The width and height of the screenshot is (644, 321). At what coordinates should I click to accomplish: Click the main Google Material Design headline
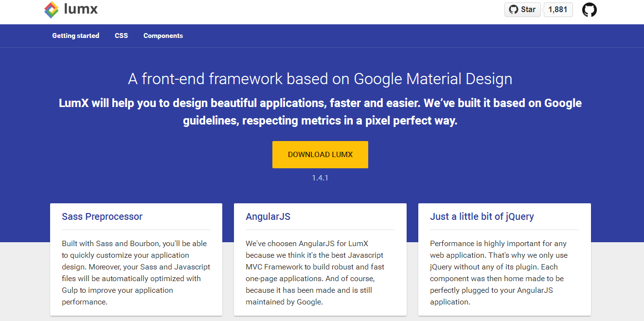(x=320, y=79)
